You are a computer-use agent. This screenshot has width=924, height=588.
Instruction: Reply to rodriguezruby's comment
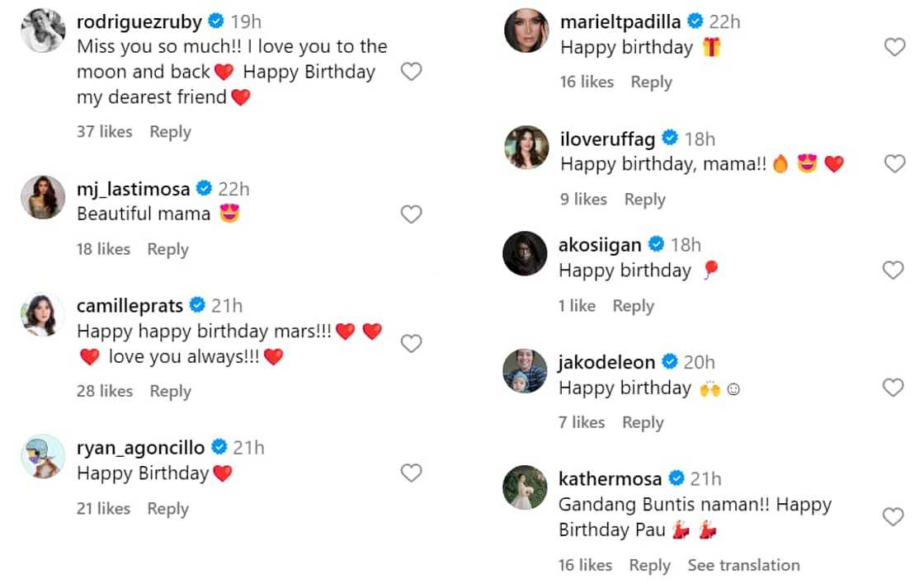[x=170, y=132]
